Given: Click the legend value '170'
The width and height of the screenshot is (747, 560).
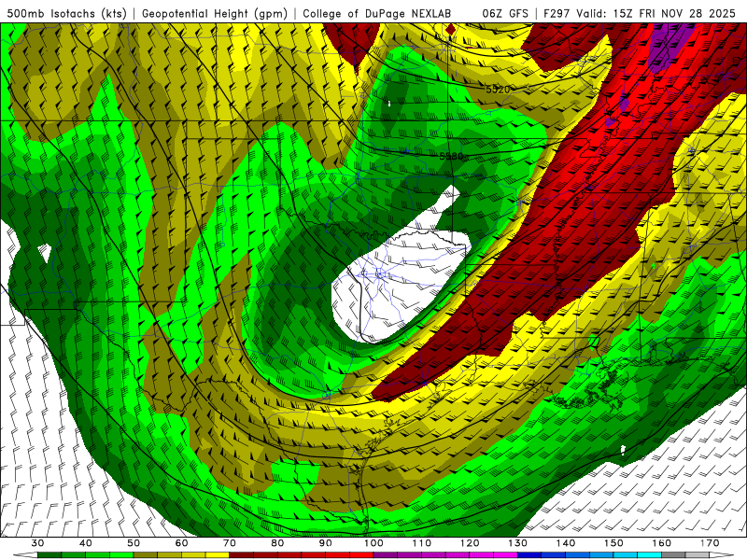Looking at the screenshot, I should [x=710, y=543].
